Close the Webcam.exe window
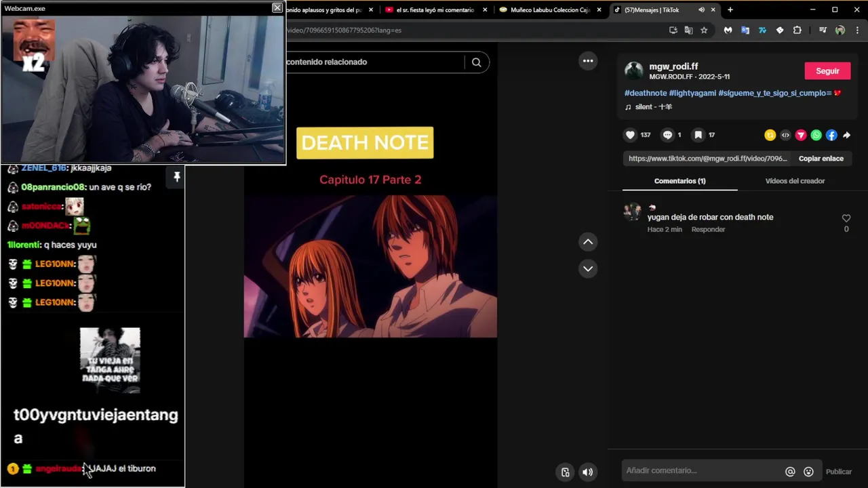 click(277, 7)
